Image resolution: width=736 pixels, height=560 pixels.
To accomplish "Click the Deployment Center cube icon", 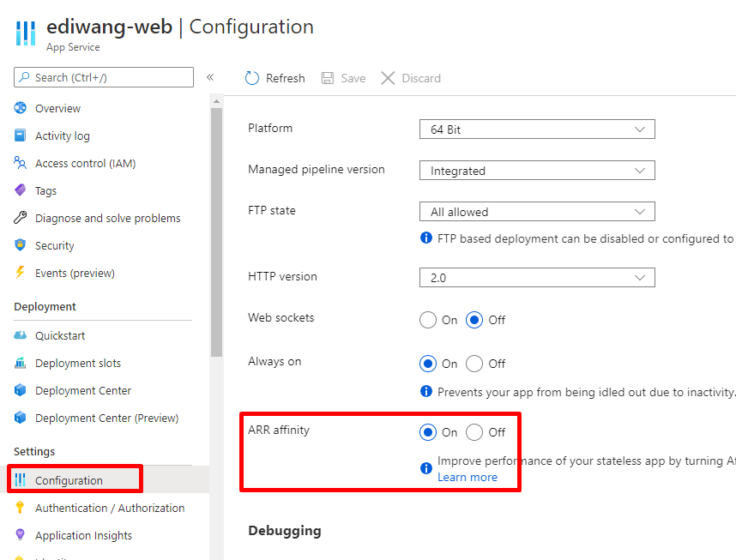I will [x=21, y=390].
